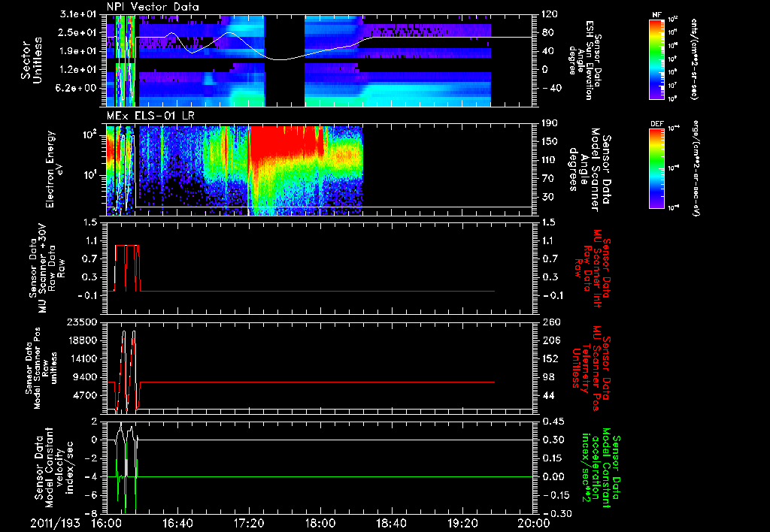
Task: Click the '23500' scanner position tick label
Action: (x=83, y=322)
